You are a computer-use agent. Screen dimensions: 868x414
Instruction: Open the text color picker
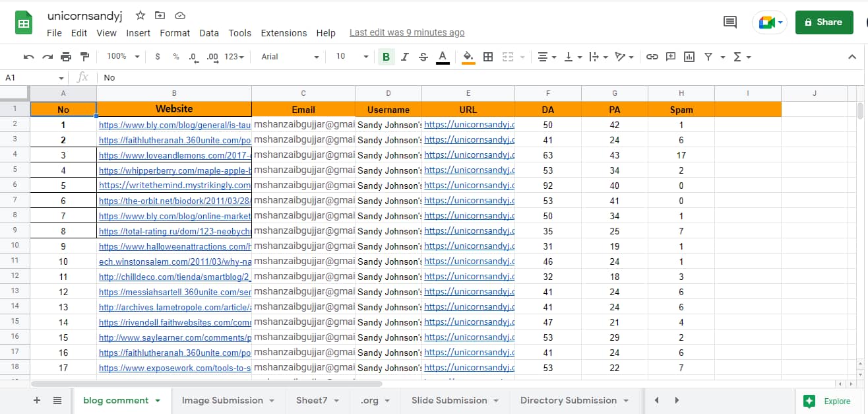[x=443, y=57]
